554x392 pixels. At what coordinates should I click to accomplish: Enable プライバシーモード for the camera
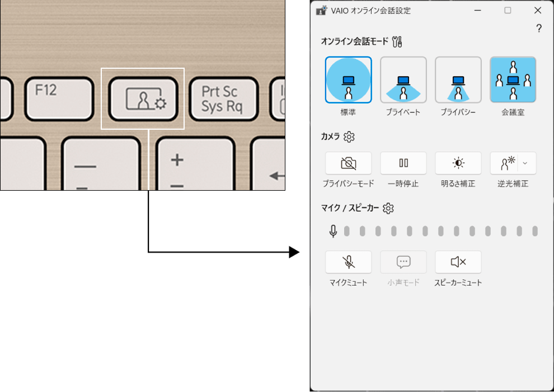point(349,163)
